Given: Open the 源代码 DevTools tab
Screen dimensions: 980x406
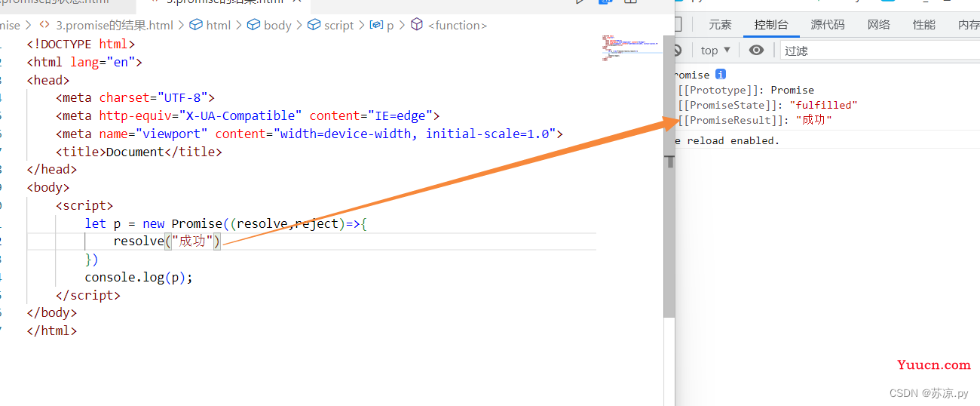Looking at the screenshot, I should click(828, 24).
